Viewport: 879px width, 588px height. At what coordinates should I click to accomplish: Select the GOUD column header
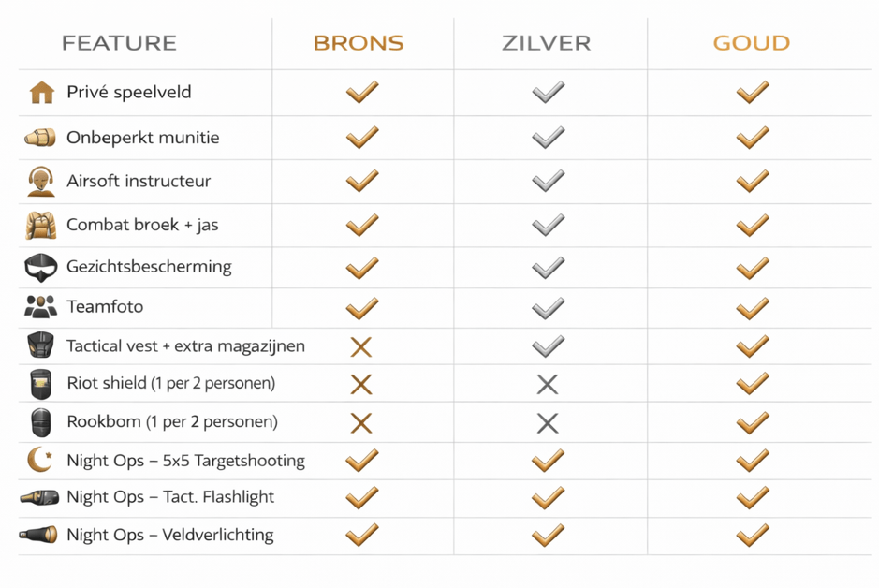tap(751, 43)
